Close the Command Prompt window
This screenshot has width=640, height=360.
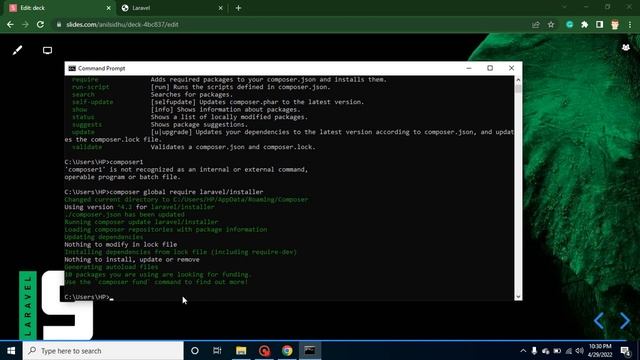511,68
